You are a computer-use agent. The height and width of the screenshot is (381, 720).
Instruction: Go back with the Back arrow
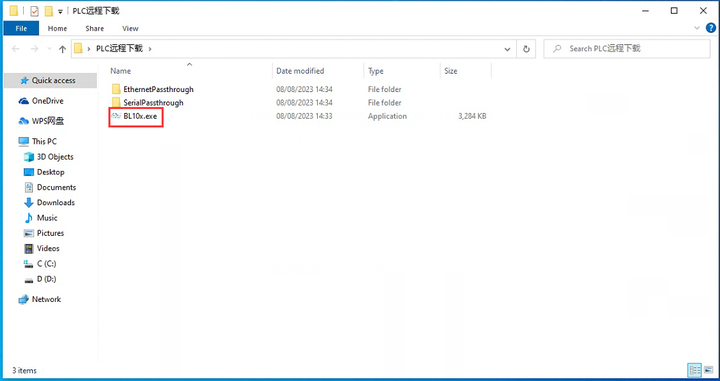(x=16, y=49)
